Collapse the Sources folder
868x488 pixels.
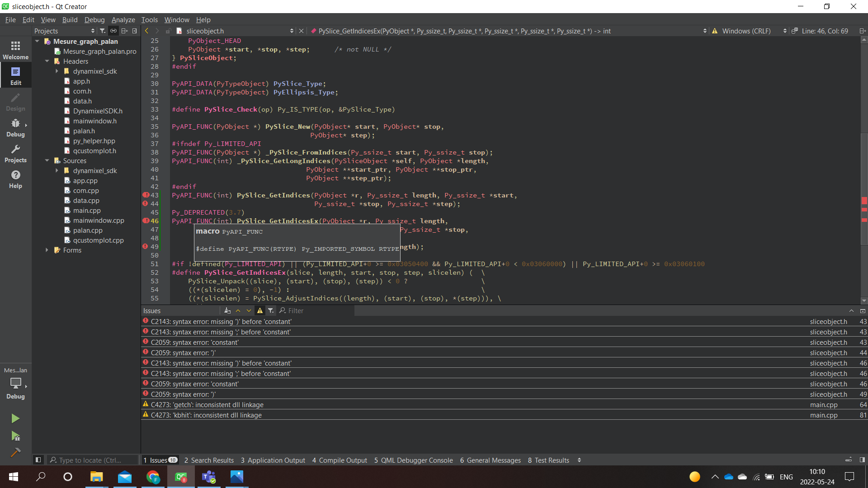pyautogui.click(x=47, y=160)
